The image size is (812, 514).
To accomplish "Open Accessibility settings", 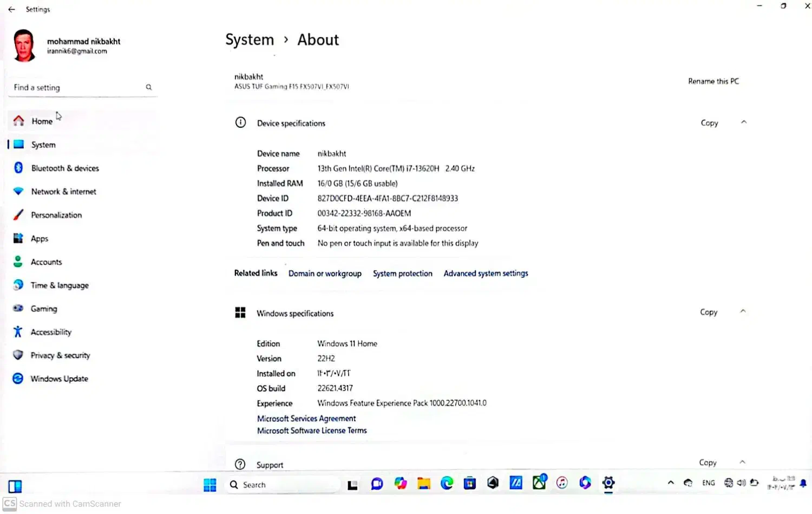I will pyautogui.click(x=51, y=333).
